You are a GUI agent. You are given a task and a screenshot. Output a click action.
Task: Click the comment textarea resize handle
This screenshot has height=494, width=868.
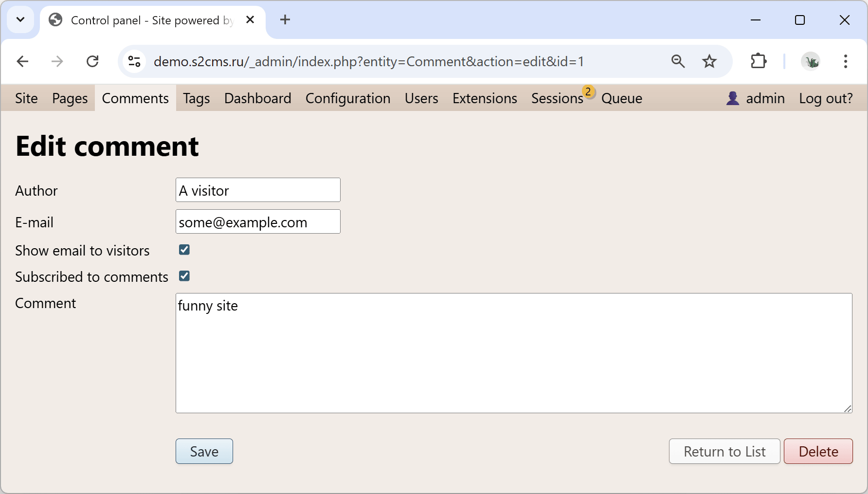(848, 409)
